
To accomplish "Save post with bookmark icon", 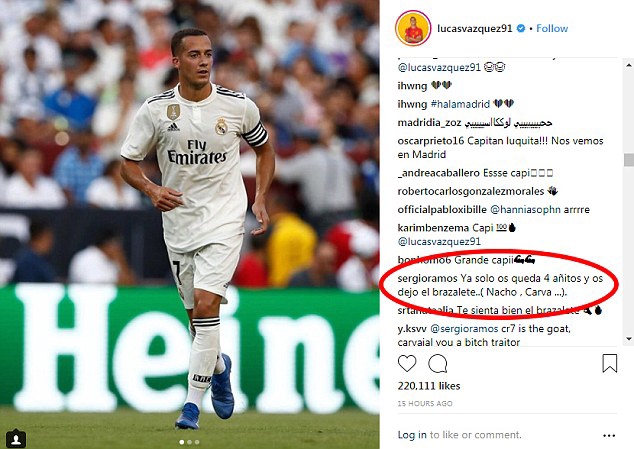I will coord(609,363).
